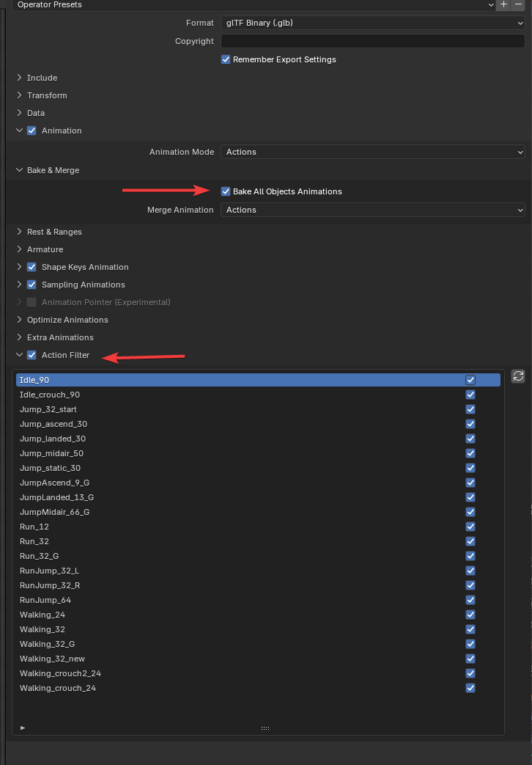532x765 pixels.
Task: Open the Merge Animation dropdown
Action: pos(372,210)
